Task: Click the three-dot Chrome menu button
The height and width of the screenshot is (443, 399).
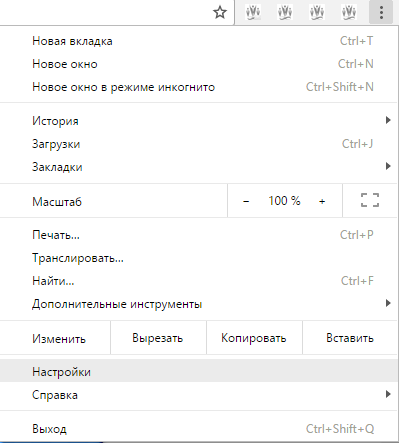Action: [x=381, y=13]
